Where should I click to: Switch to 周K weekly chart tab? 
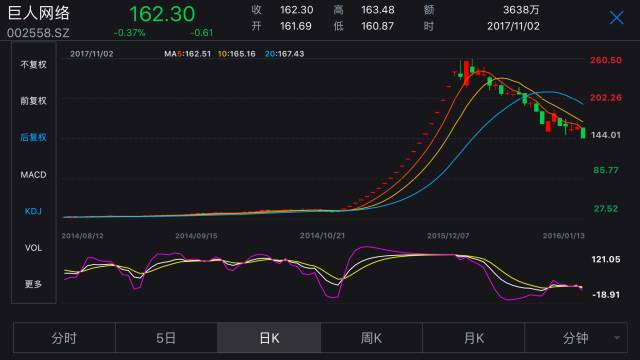pos(371,338)
